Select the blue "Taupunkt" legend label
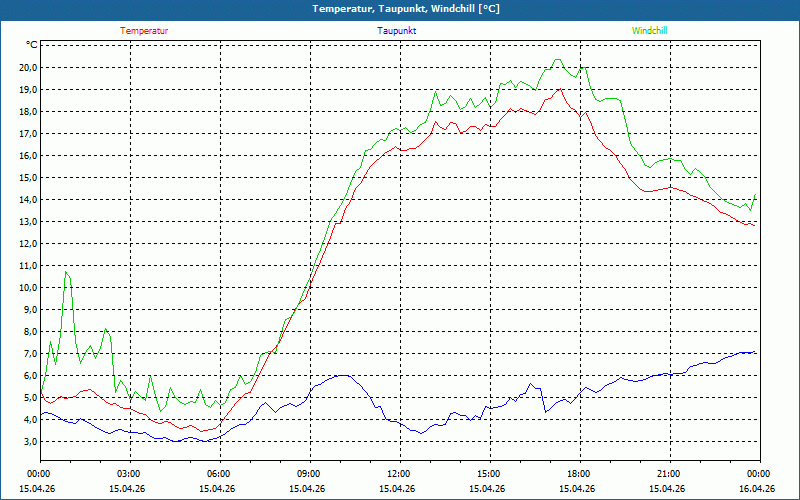800x500 pixels. [x=397, y=31]
